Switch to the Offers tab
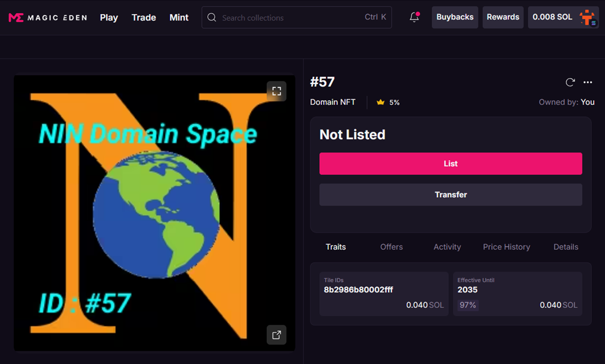This screenshot has width=605, height=364. click(x=391, y=247)
